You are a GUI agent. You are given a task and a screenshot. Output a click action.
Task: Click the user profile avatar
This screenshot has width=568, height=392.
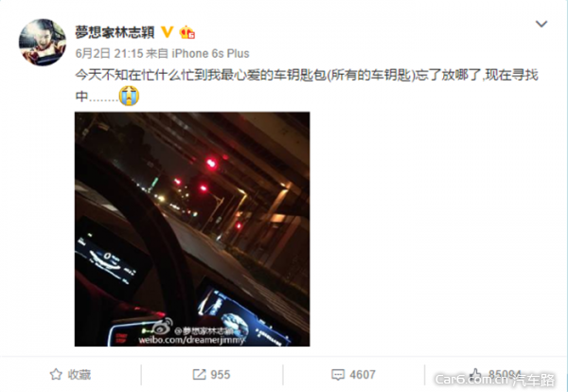point(43,43)
